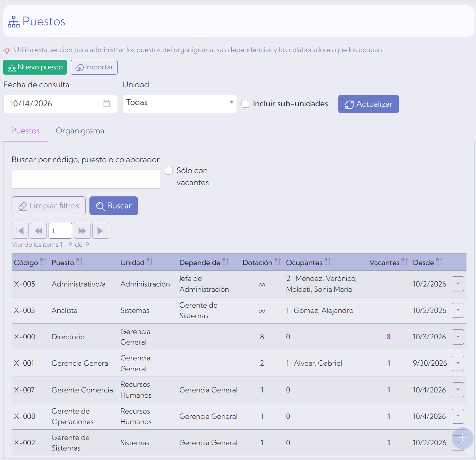Check Sólo con vacantes option

tap(169, 171)
